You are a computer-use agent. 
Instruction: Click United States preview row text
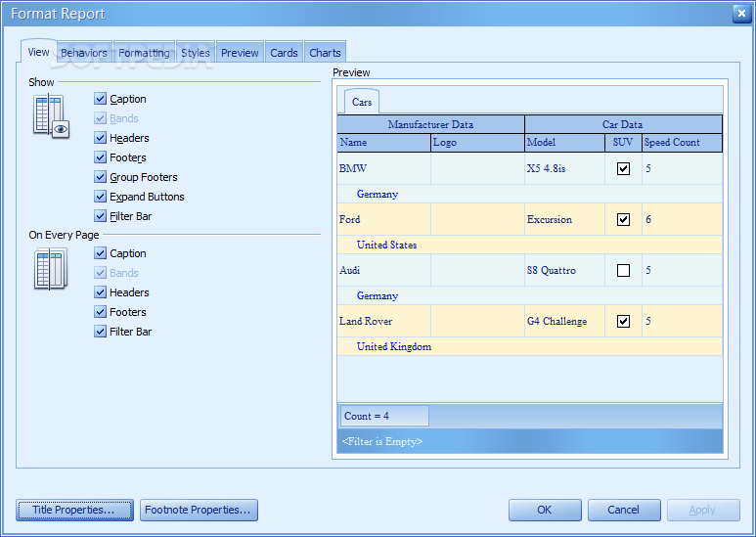point(386,245)
